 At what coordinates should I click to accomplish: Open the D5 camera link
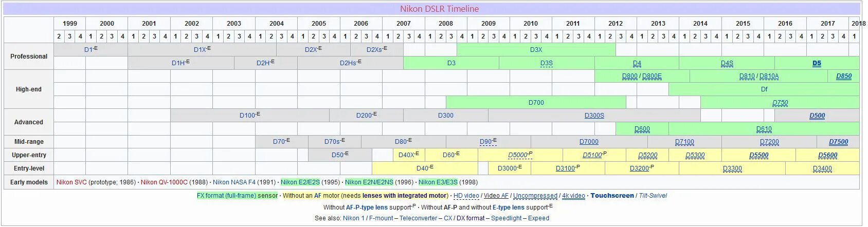point(817,63)
